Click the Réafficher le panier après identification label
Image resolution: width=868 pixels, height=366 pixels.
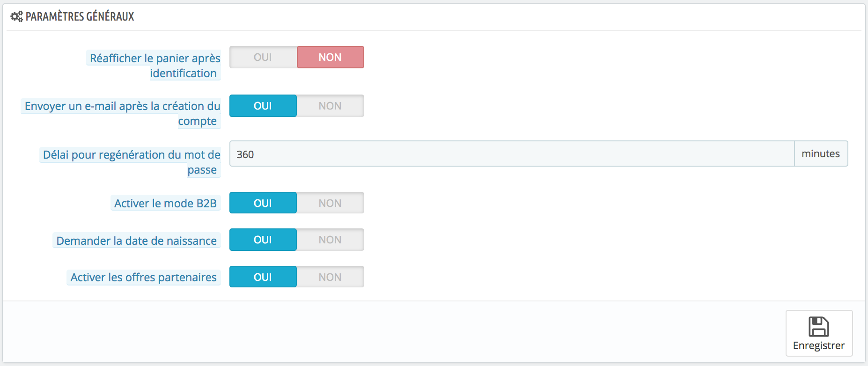[154, 66]
